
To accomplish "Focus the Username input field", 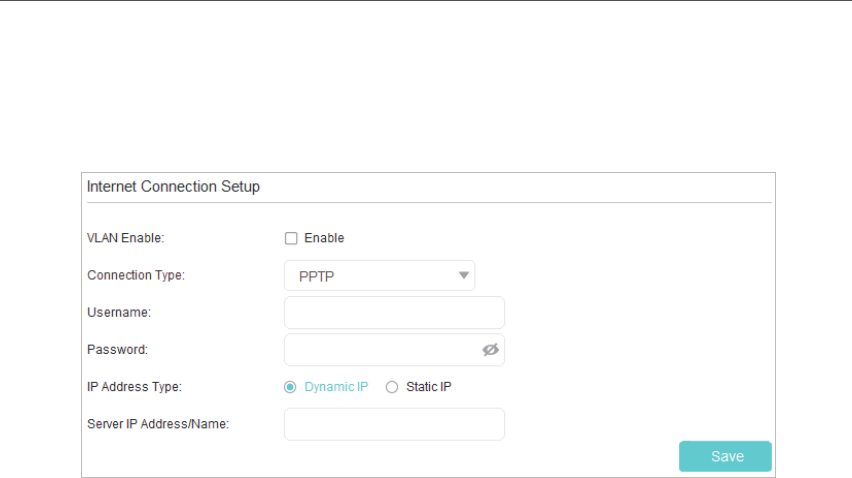I will (x=394, y=312).
